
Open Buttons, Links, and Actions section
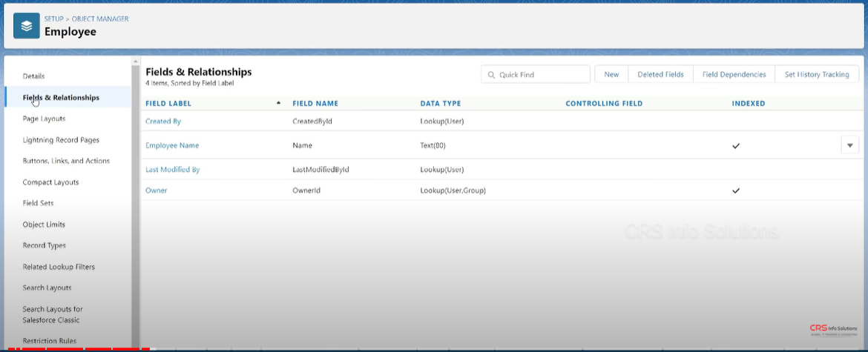click(x=66, y=161)
